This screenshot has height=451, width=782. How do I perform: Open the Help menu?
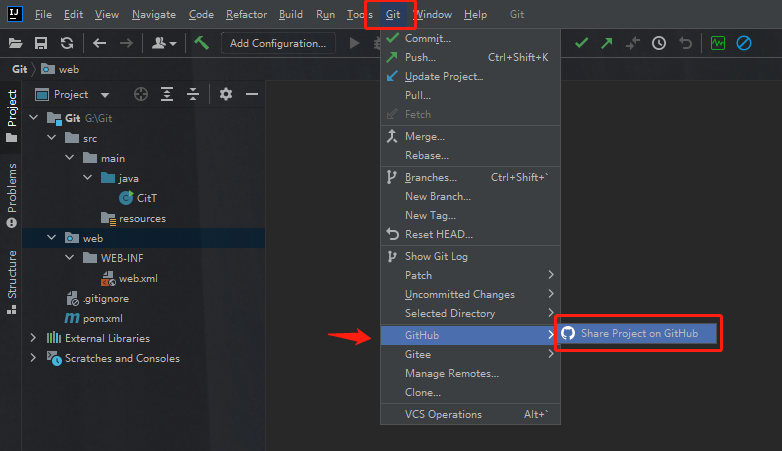475,14
